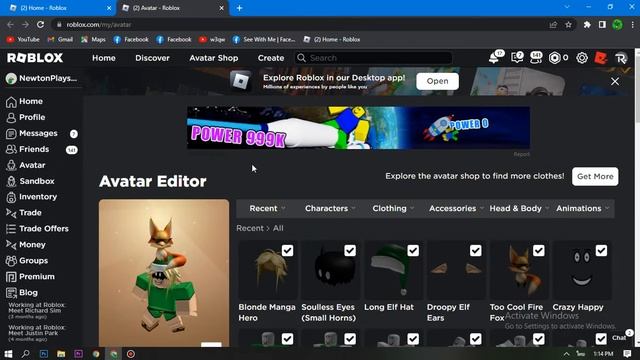Expand the Clothing dropdown
The height and width of the screenshot is (360, 640).
coord(393,209)
